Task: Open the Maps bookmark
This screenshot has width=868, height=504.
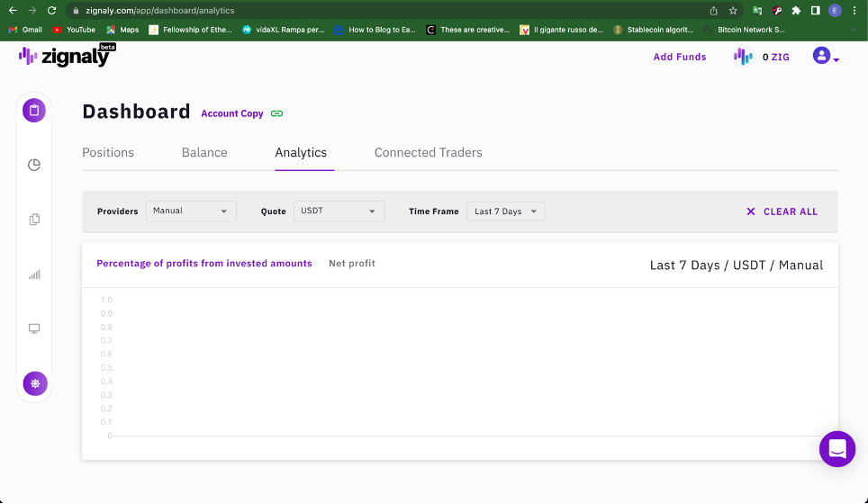Action: point(122,30)
